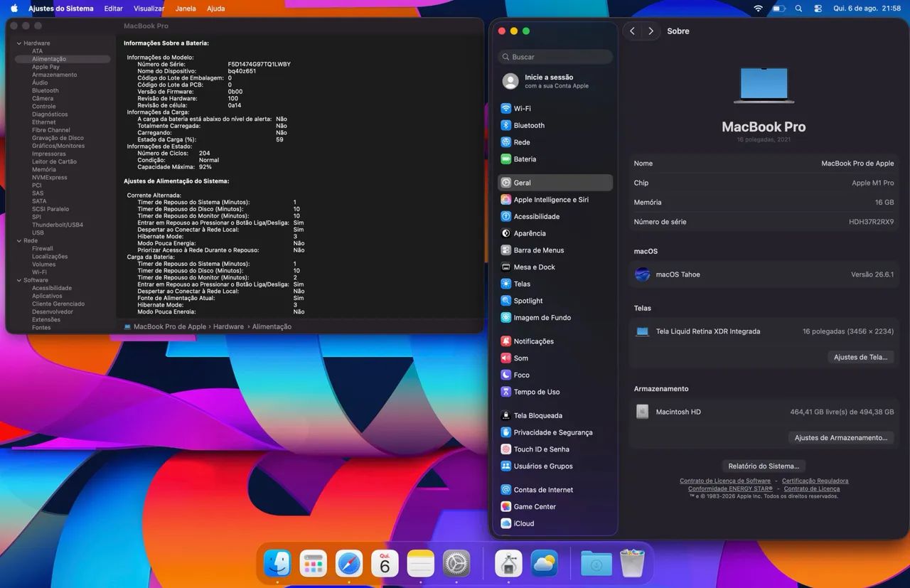Open the Calendar app in the Dock
This screenshot has height=588, width=910.
tap(385, 564)
